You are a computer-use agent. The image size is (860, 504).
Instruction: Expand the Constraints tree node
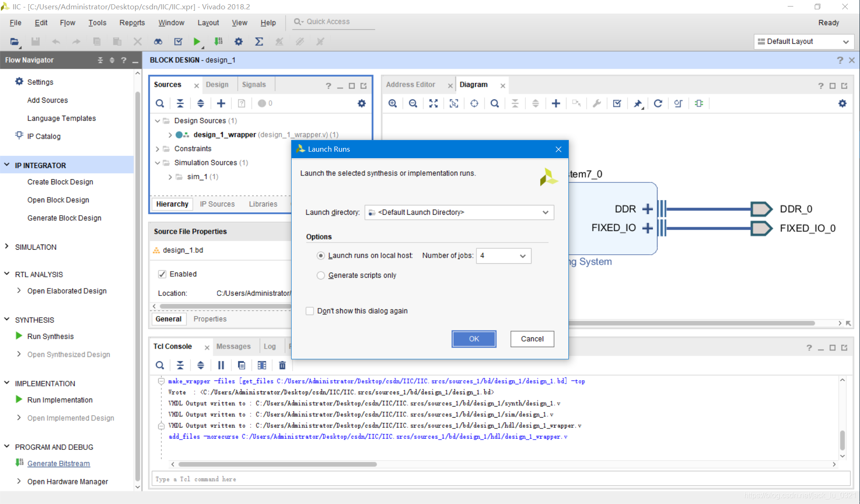(x=158, y=149)
